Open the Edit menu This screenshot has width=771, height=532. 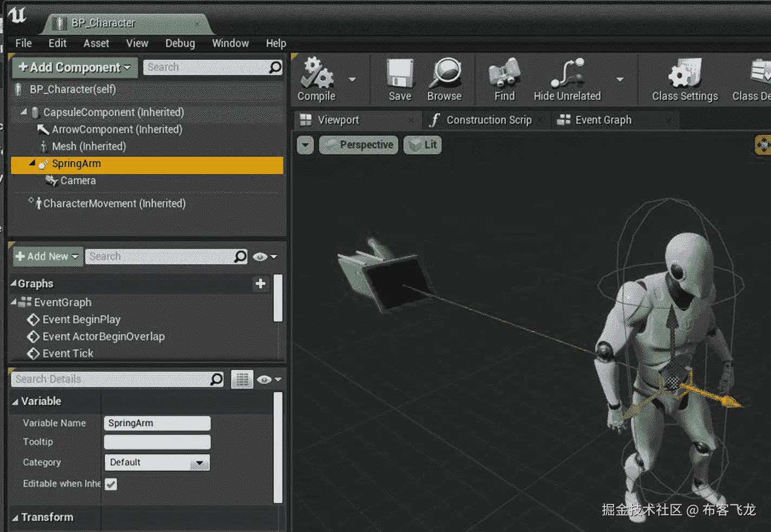(x=57, y=43)
